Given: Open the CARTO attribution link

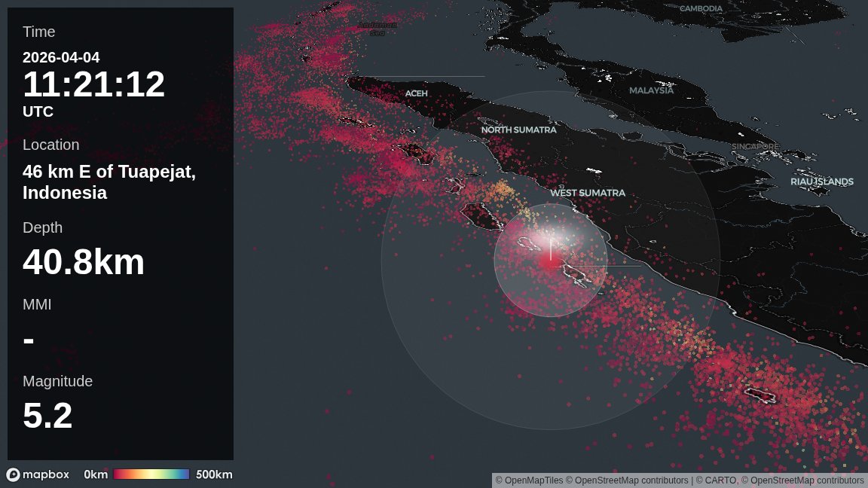Looking at the screenshot, I should pyautogui.click(x=720, y=480).
